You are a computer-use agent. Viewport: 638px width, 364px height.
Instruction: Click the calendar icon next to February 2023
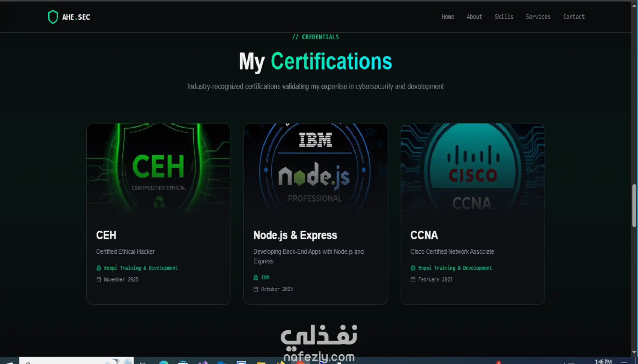click(413, 280)
